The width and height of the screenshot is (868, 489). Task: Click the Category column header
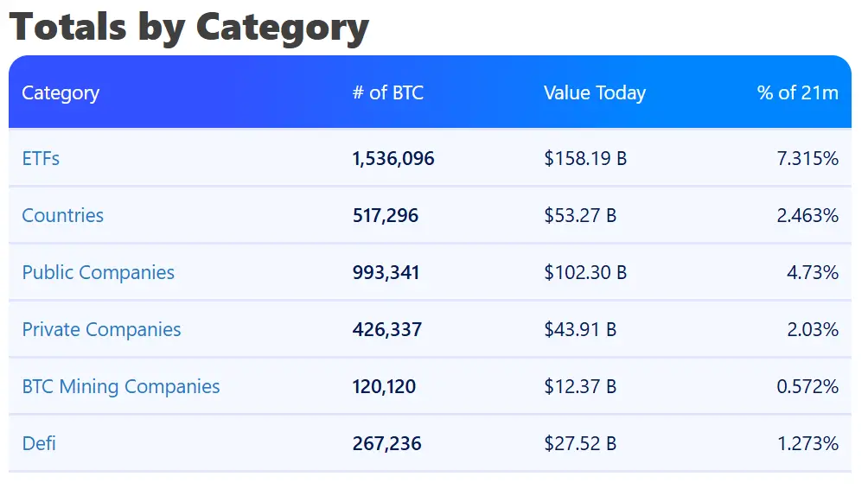point(61,93)
